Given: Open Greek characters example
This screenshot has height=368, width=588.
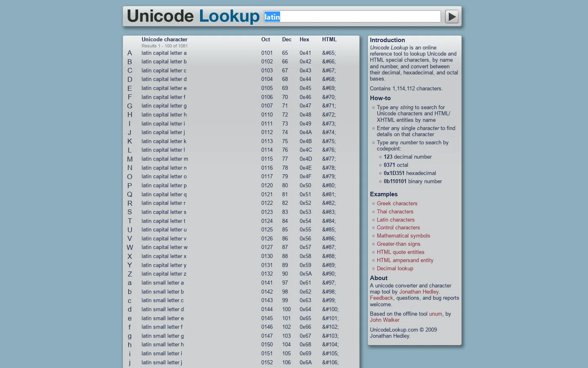Looking at the screenshot, I should coord(397,203).
